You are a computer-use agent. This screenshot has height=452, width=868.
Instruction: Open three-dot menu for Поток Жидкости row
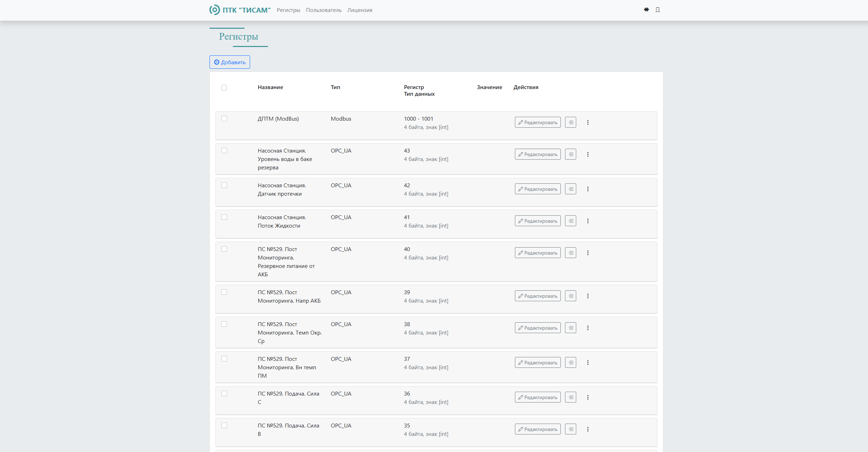point(588,221)
